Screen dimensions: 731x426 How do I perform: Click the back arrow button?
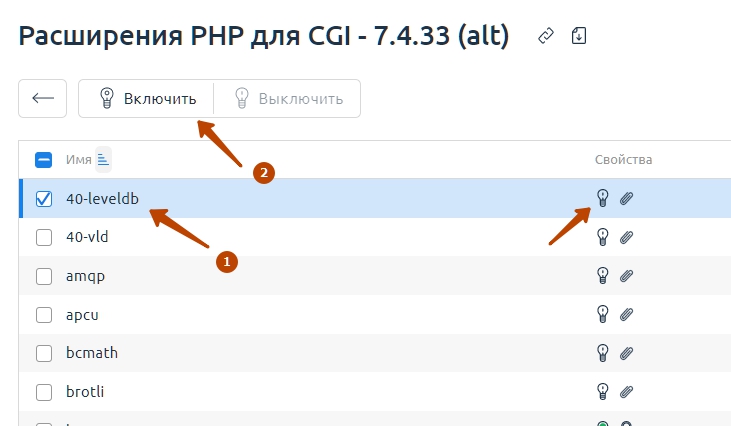[x=42, y=98]
